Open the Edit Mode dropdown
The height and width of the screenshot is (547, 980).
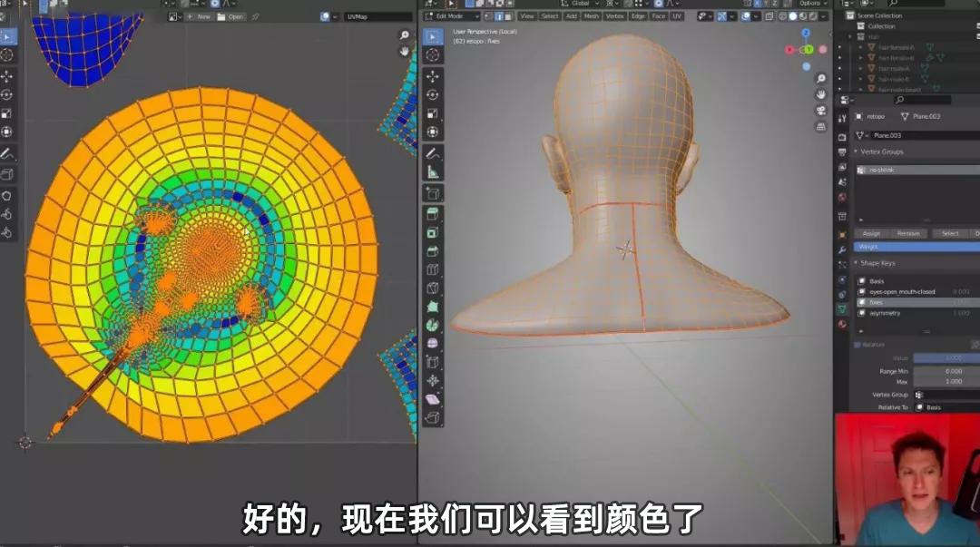pyautogui.click(x=454, y=16)
